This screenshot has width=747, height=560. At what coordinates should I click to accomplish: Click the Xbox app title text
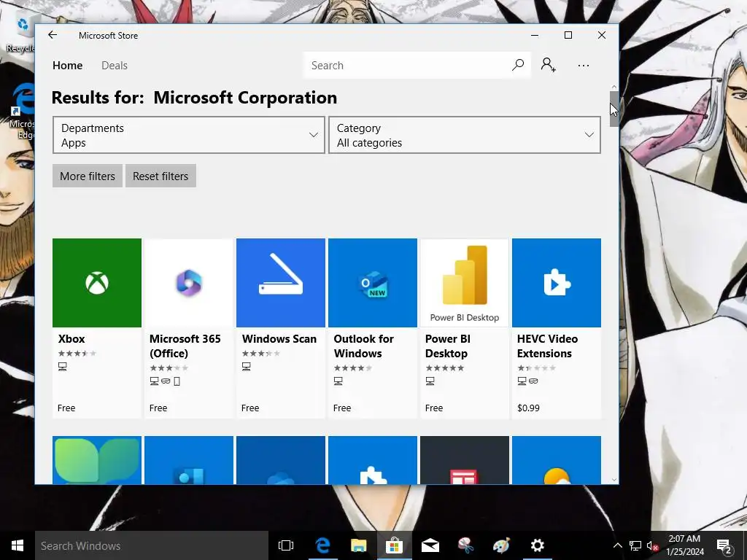[71, 339]
